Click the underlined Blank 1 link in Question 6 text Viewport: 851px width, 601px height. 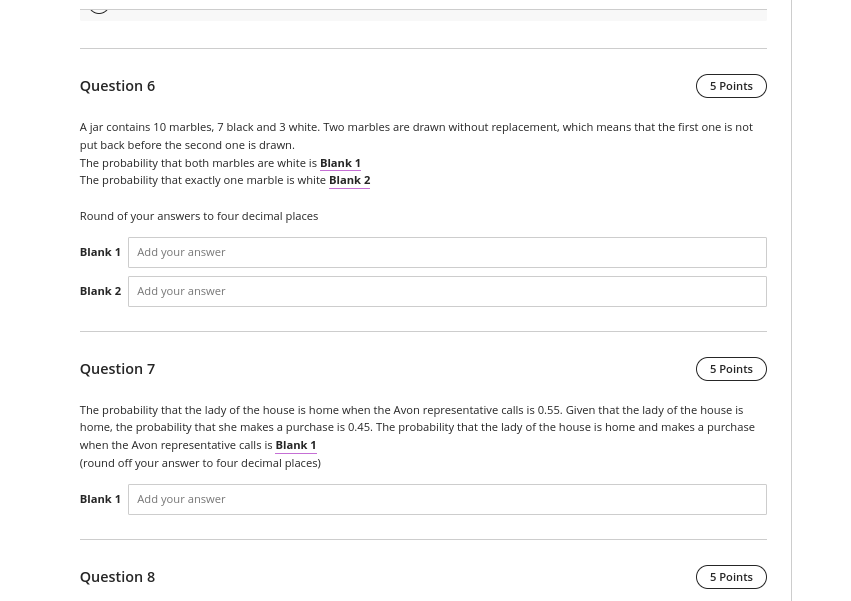pos(340,163)
